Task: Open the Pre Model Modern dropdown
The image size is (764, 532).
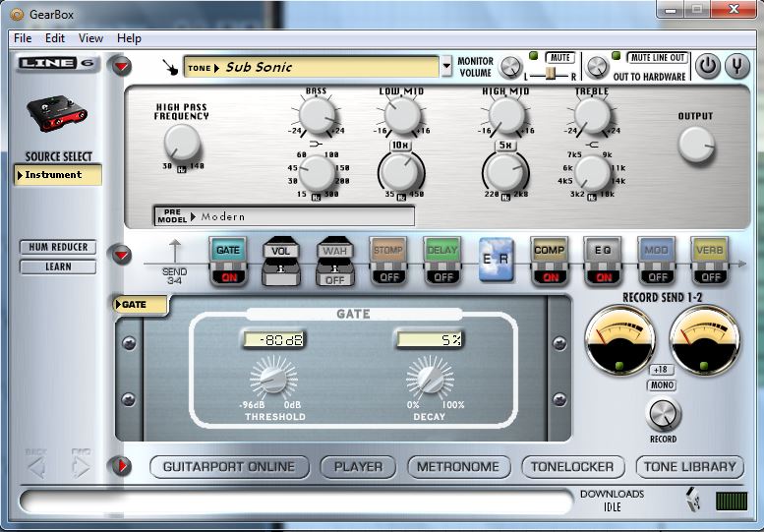Action: click(x=284, y=216)
